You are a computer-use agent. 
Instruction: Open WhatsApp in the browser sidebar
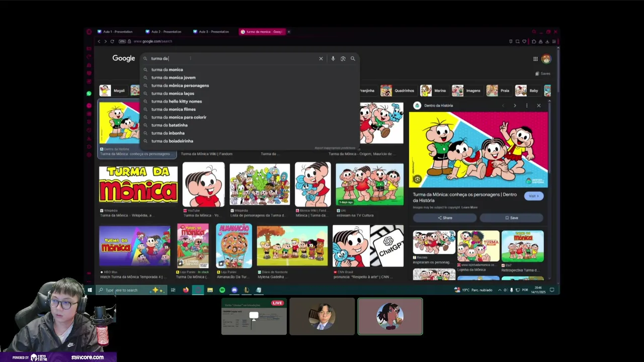pos(89,94)
